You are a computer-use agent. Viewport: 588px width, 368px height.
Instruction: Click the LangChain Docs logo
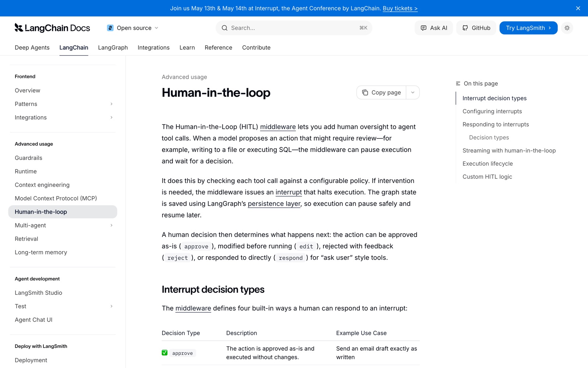(x=52, y=28)
